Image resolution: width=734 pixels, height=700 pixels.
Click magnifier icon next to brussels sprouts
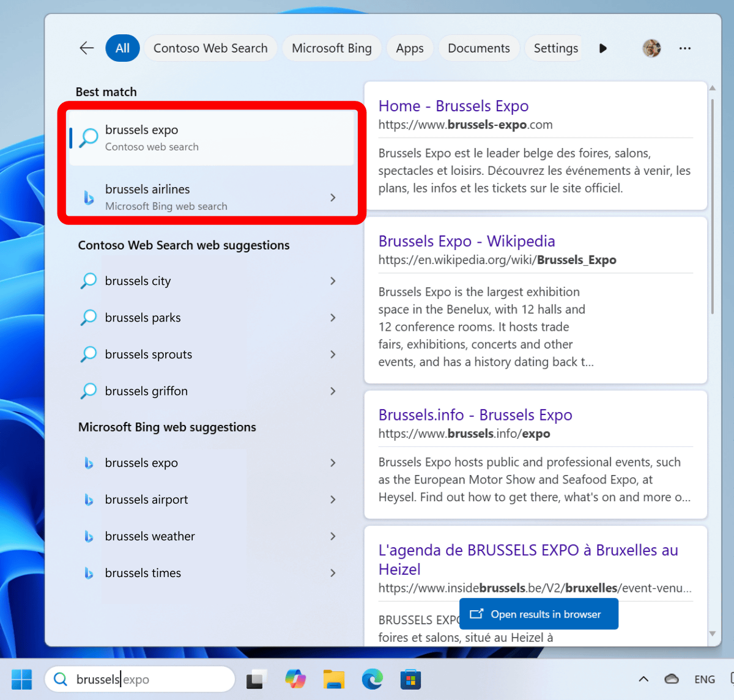click(x=89, y=355)
